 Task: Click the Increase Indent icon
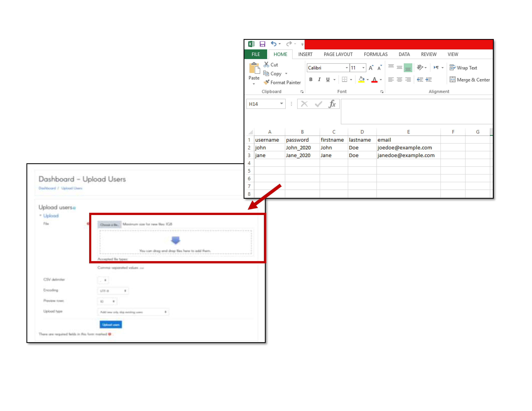(x=429, y=80)
